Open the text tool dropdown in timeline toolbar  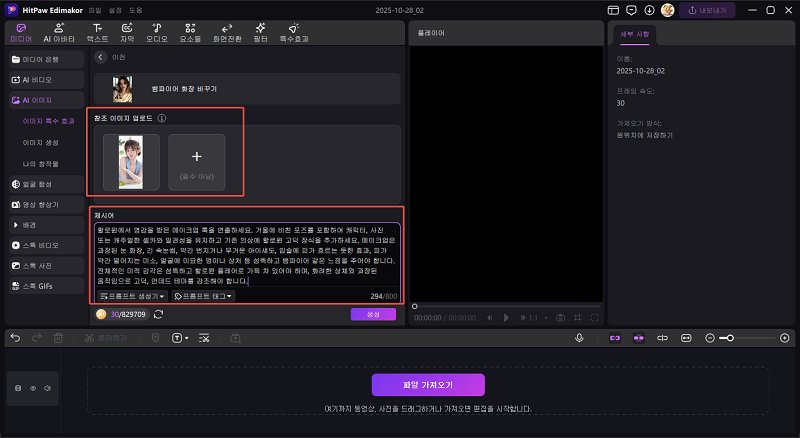click(x=180, y=338)
